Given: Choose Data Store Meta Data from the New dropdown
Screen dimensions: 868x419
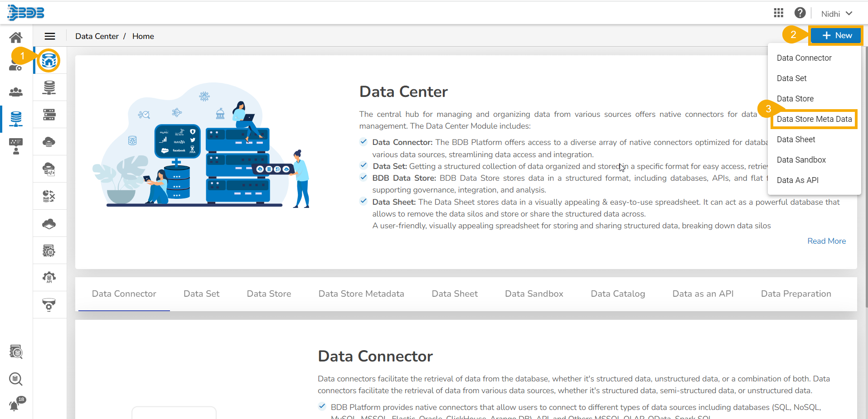Looking at the screenshot, I should pos(814,119).
